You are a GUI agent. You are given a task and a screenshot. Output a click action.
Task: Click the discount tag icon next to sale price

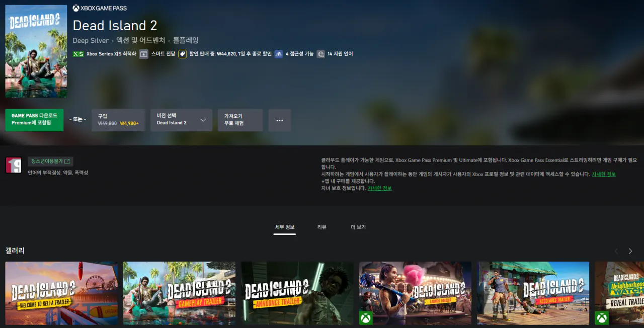tap(182, 53)
